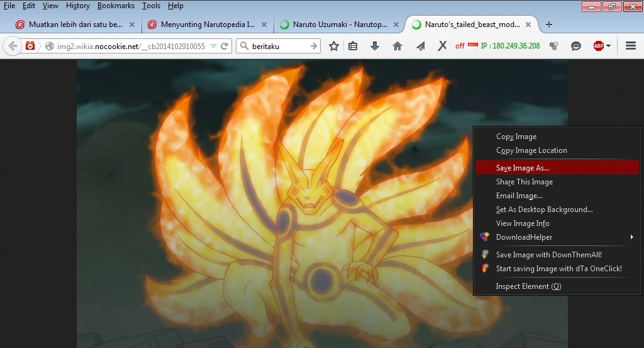Open the File menu
This screenshot has width=644, height=348.
9,6
